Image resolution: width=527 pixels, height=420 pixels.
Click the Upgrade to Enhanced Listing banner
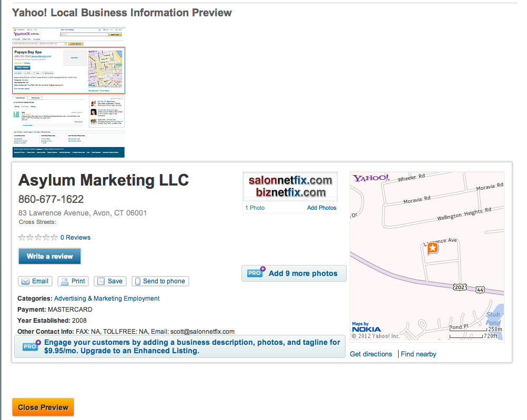click(x=180, y=346)
